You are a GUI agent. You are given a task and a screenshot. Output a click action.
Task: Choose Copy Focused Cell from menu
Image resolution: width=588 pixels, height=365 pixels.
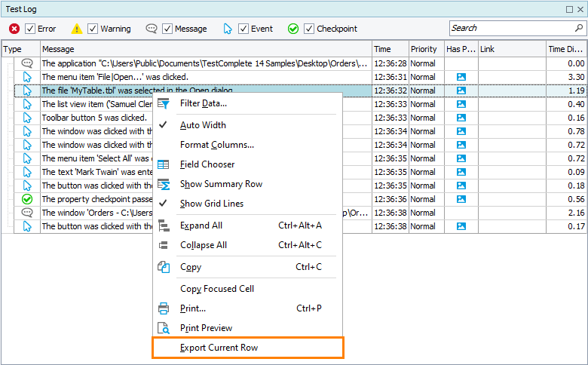216,289
